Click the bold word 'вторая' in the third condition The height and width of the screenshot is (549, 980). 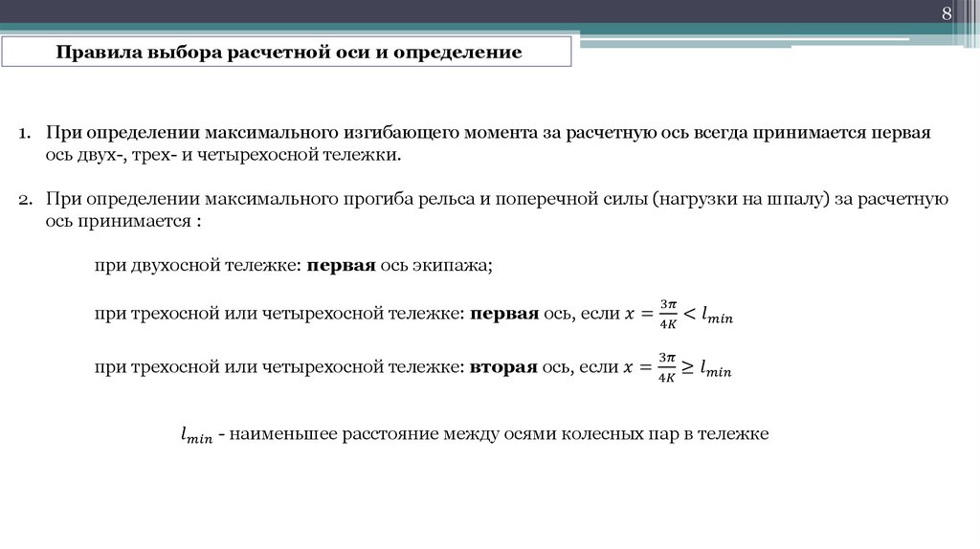(x=503, y=366)
